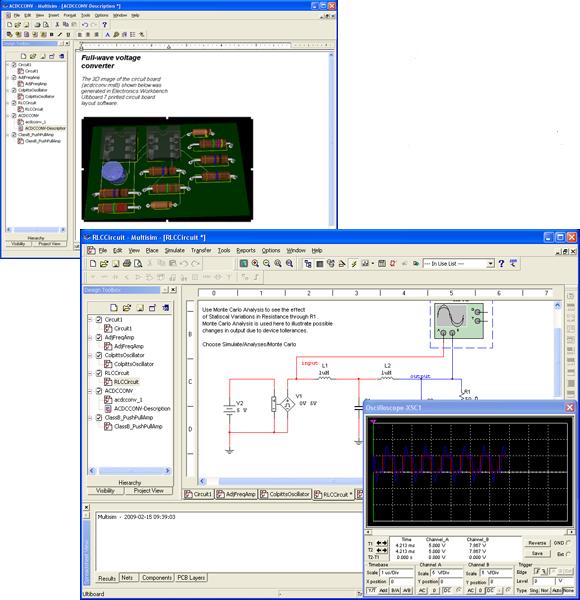
Task: Click the schematic horizontal scrollbar in RLCCircuit
Action: pyautogui.click(x=281, y=481)
